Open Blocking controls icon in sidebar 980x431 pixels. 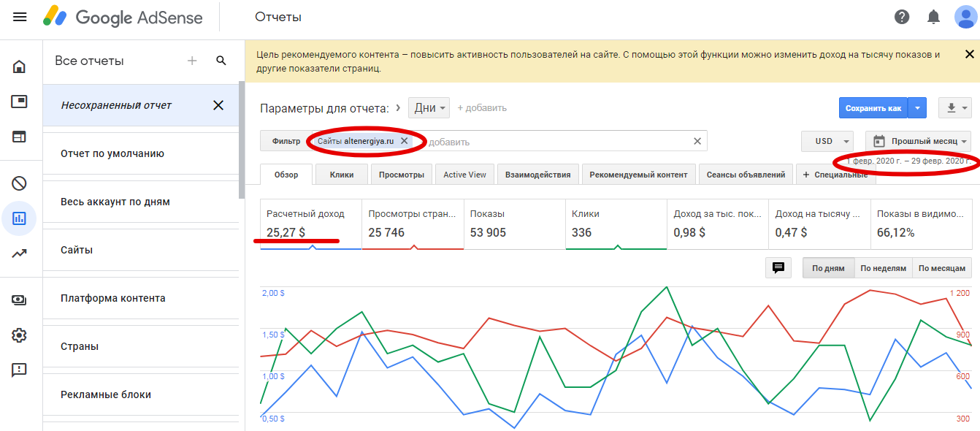(x=19, y=183)
